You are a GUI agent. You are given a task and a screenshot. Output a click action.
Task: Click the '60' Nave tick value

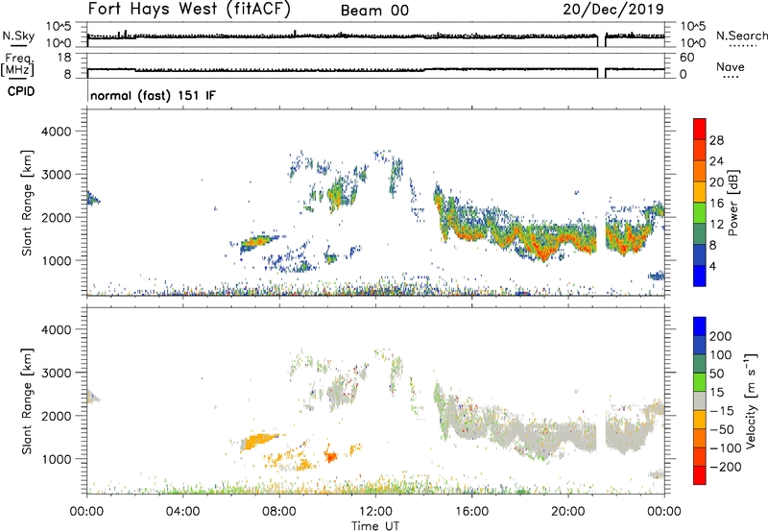pos(686,58)
